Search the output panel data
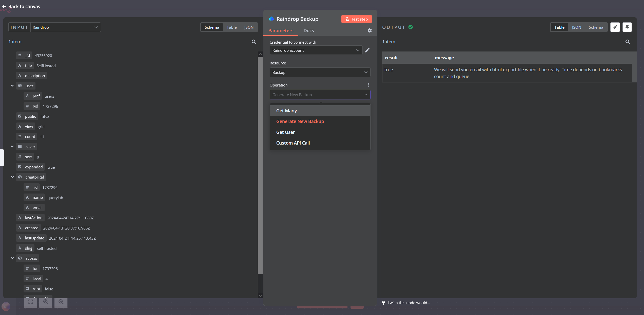 click(x=628, y=42)
